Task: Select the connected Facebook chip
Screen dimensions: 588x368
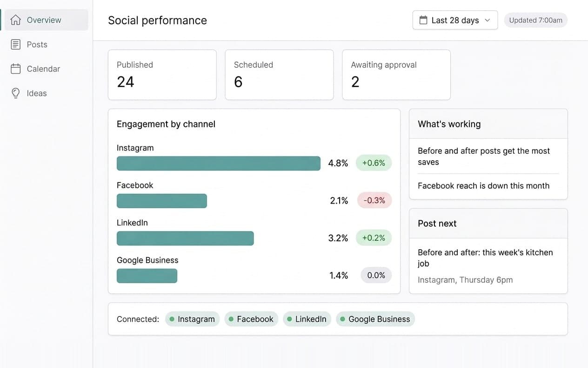Action: 251,319
